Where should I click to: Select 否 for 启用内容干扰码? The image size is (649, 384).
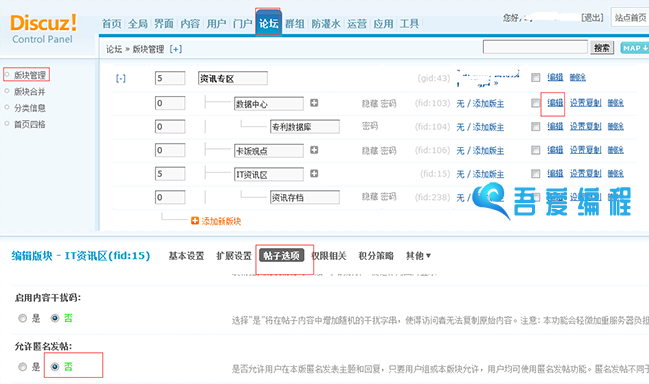click(x=55, y=318)
